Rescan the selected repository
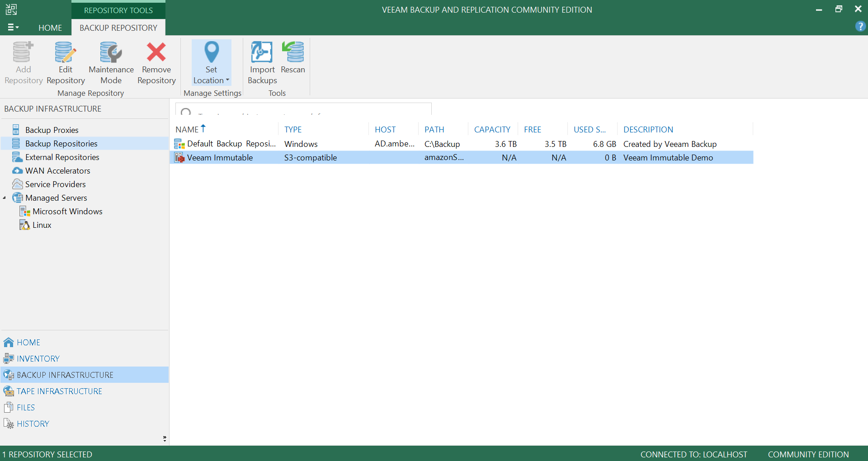The height and width of the screenshot is (461, 868). [293, 58]
